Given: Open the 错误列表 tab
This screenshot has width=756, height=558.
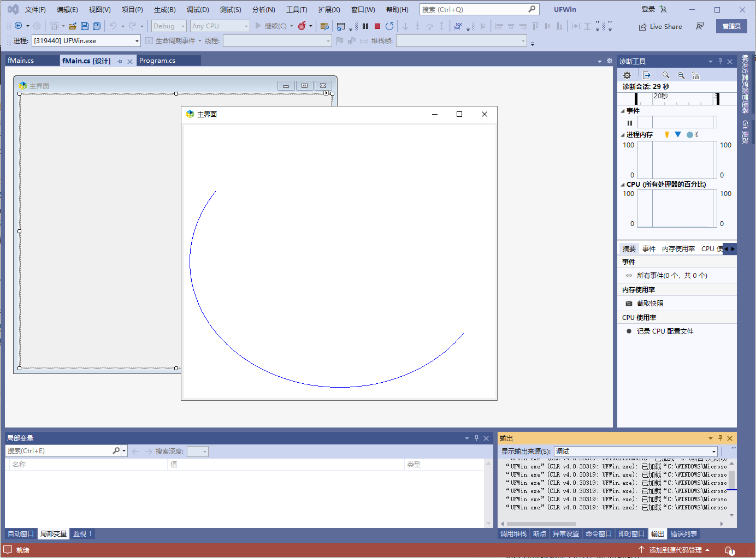Looking at the screenshot, I should (x=684, y=533).
